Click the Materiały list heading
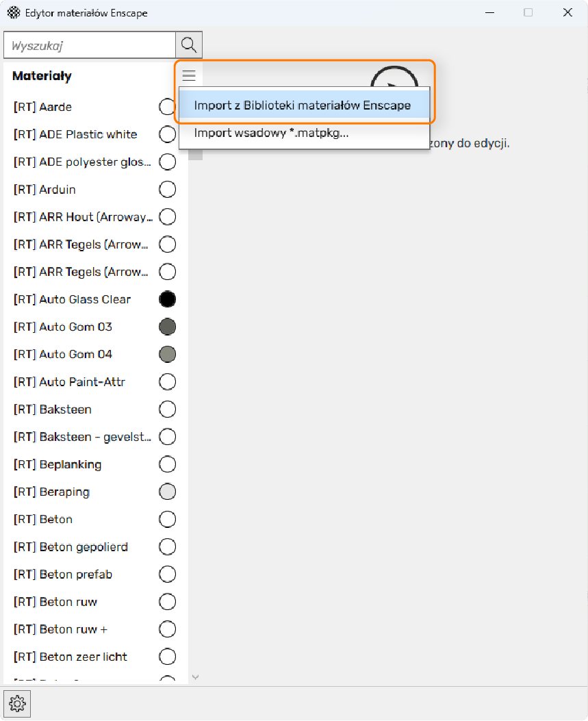Image resolution: width=588 pixels, height=721 pixels. (42, 76)
